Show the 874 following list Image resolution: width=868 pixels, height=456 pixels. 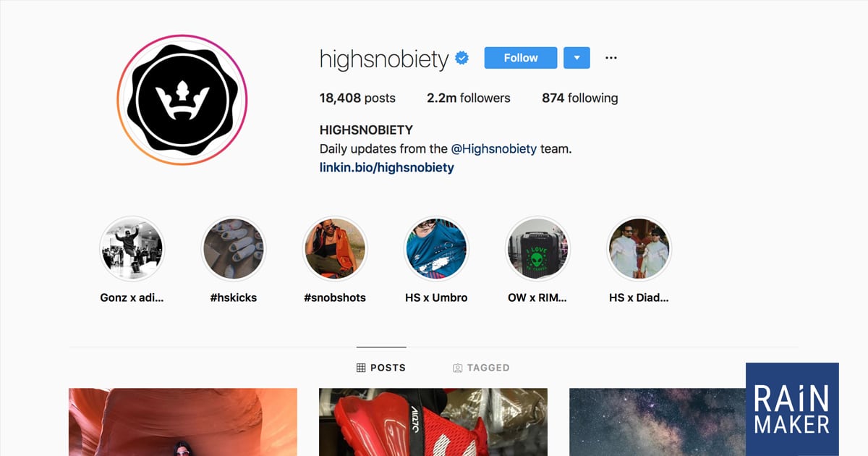580,98
